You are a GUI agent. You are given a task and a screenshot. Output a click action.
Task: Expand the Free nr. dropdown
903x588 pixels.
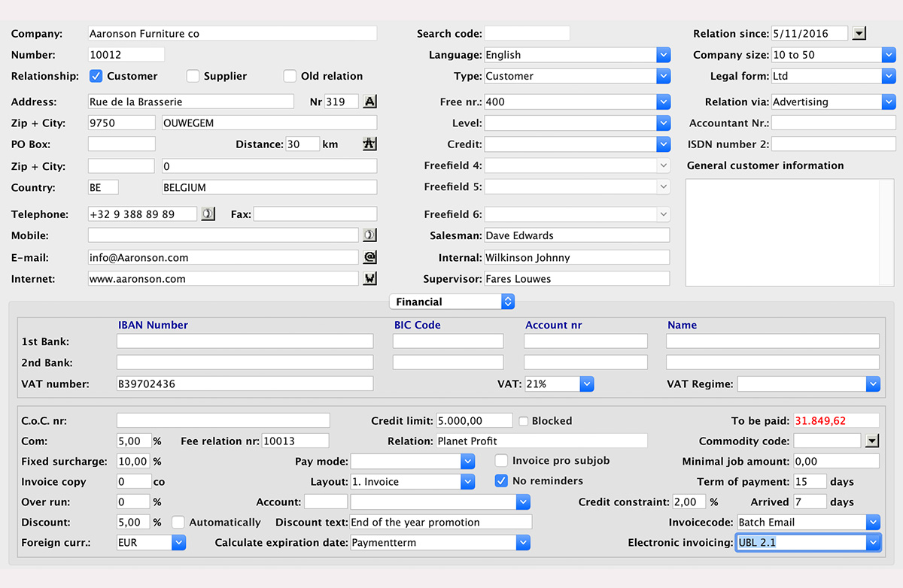(663, 102)
